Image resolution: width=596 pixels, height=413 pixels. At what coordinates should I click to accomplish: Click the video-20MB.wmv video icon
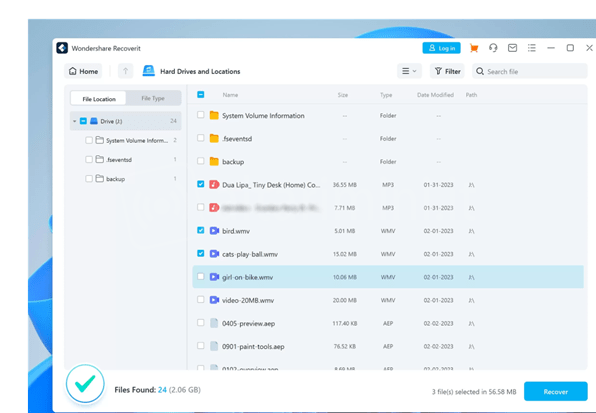pos(214,300)
